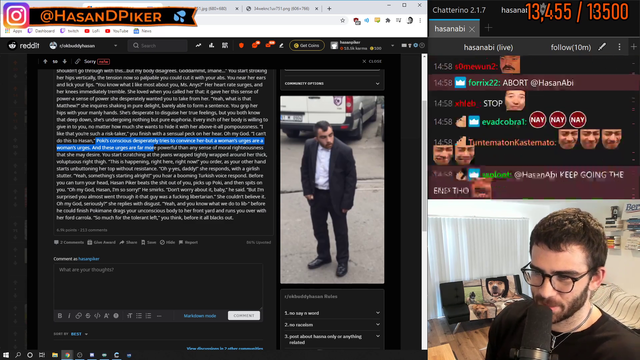Apply bold formatting in comment editor

(x=60, y=316)
